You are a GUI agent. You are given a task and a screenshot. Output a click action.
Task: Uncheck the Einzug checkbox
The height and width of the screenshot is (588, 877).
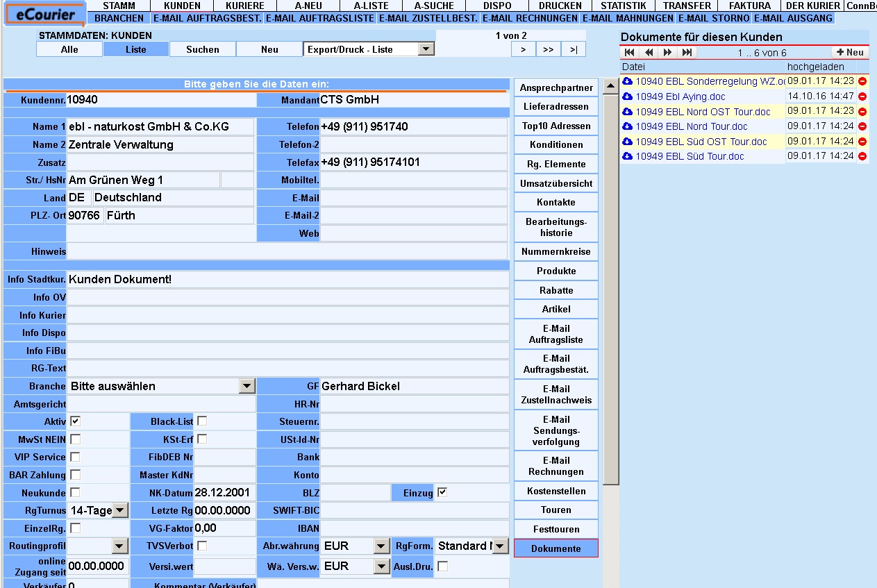(x=442, y=493)
